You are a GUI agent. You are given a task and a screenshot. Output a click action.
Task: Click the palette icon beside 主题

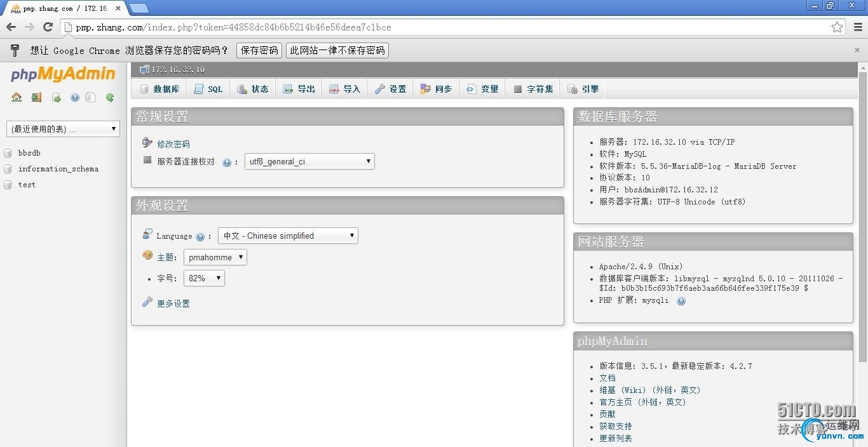(147, 255)
